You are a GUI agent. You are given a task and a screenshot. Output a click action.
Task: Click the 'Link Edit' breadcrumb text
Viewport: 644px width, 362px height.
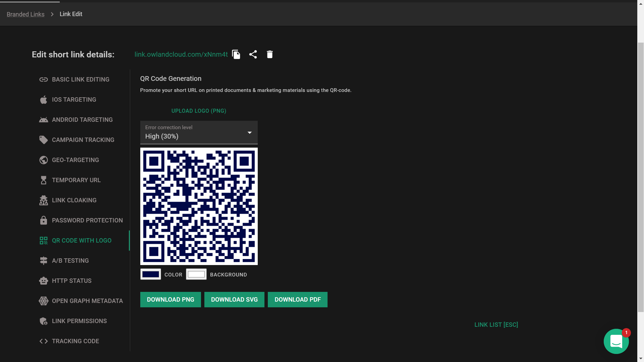[x=71, y=14]
